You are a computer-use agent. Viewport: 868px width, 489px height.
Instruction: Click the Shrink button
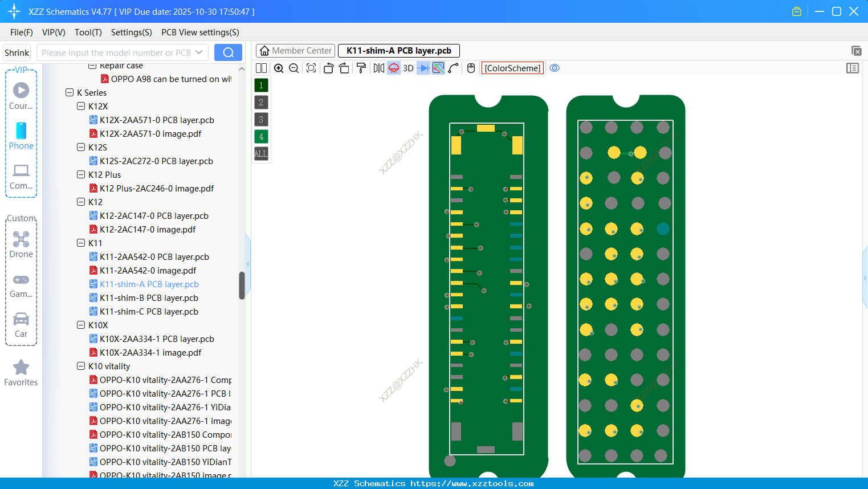click(x=17, y=52)
